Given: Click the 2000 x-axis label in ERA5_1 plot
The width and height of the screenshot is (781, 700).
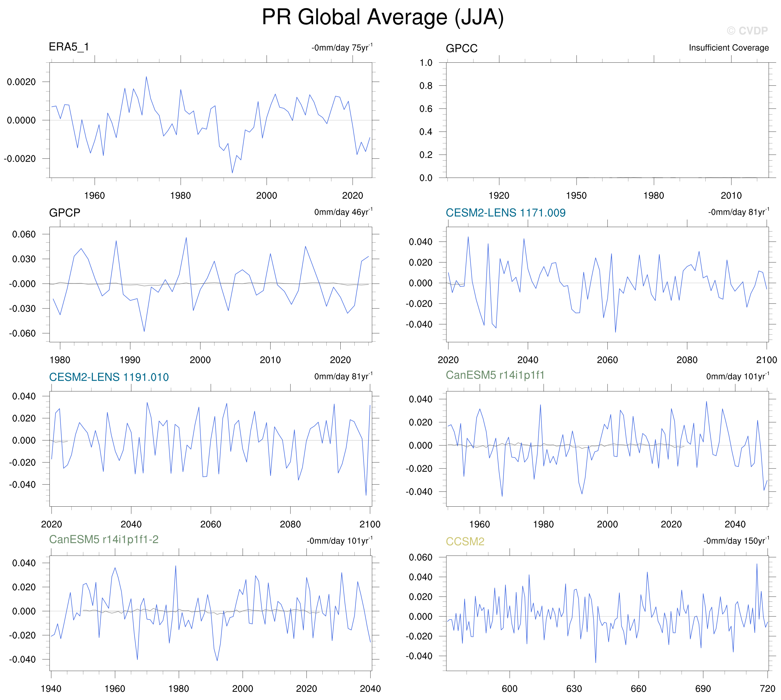Looking at the screenshot, I should [x=267, y=196].
